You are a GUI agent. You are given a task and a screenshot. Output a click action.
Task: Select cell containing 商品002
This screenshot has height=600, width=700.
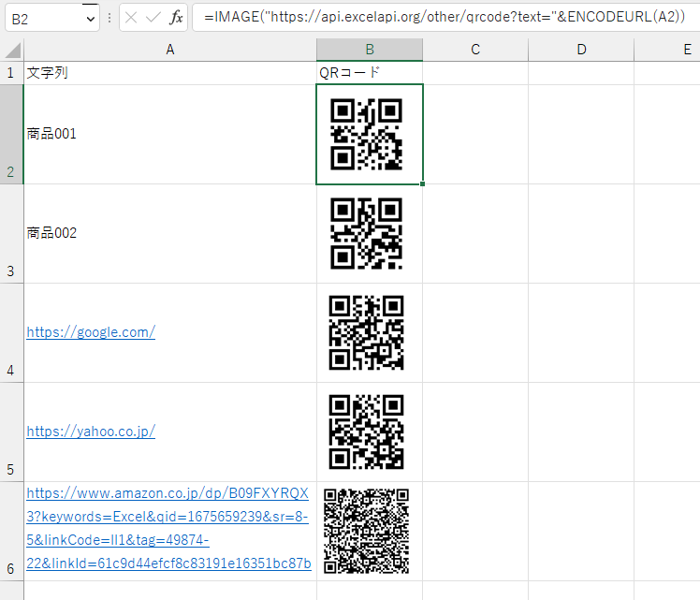[169, 233]
